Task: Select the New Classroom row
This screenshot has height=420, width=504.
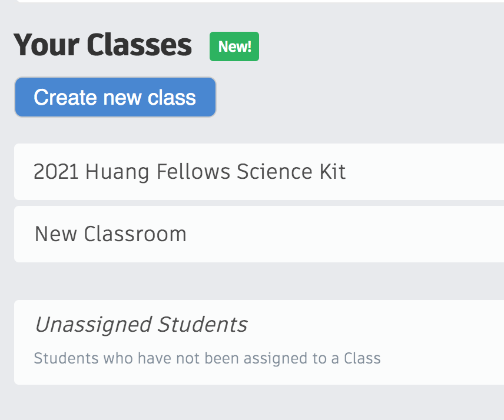Action: tap(111, 234)
